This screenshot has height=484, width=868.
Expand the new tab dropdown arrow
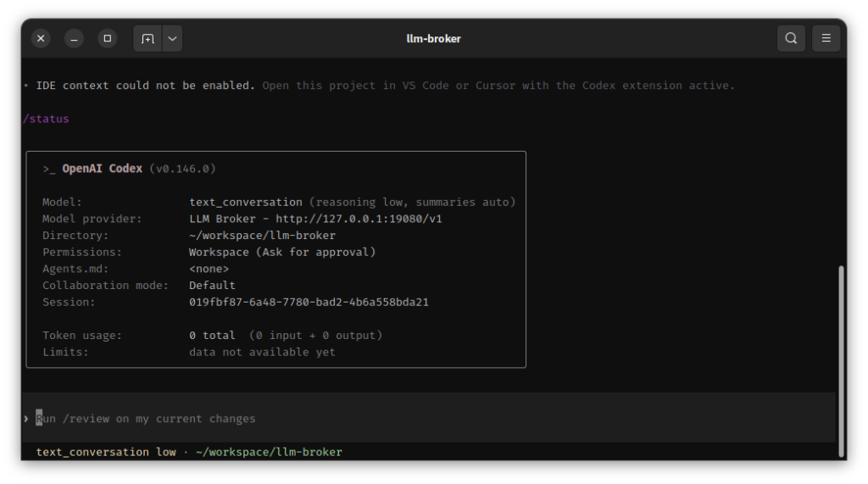(173, 39)
